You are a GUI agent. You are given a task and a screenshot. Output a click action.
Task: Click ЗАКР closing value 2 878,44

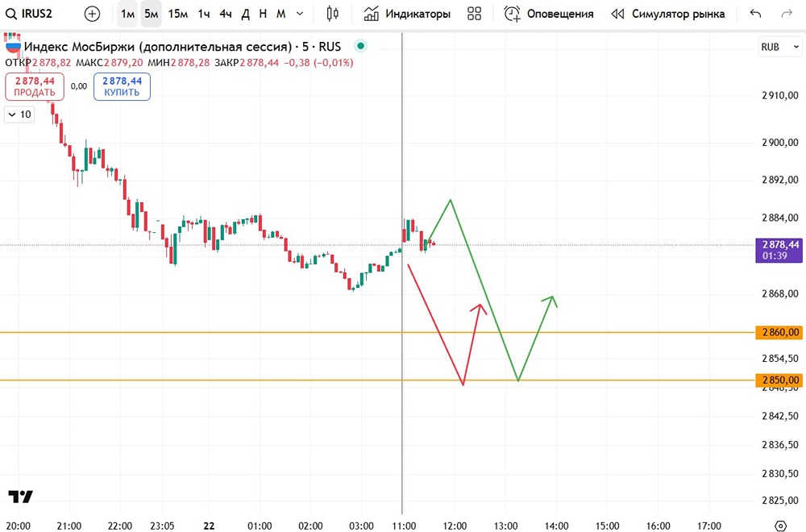pyautogui.click(x=260, y=63)
